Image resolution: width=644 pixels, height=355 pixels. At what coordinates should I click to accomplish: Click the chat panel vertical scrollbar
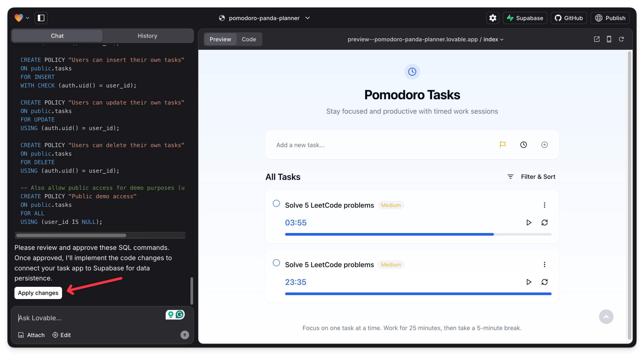point(192,291)
